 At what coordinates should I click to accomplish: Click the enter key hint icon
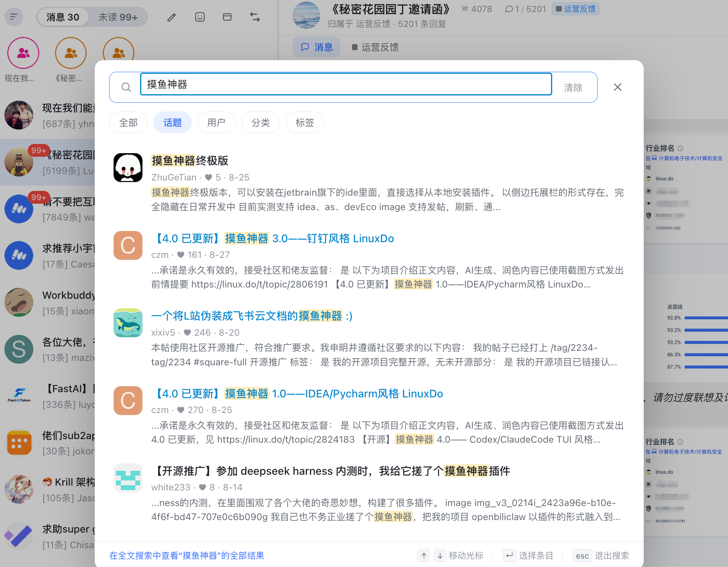click(x=509, y=555)
